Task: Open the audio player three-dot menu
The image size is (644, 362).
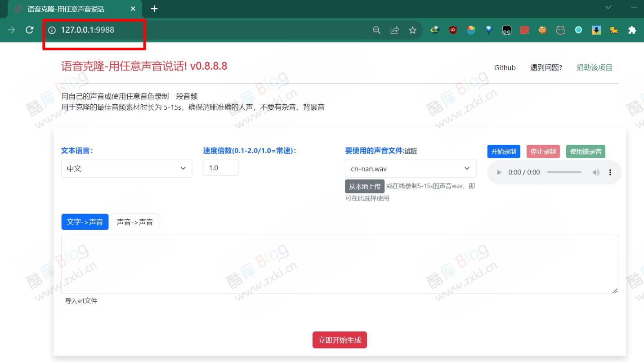Action: [x=610, y=172]
